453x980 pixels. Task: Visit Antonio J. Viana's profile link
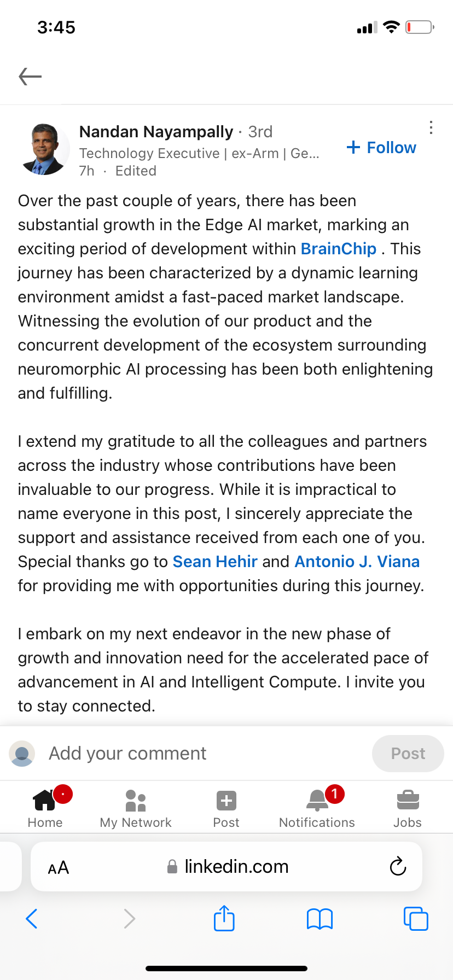[357, 562]
